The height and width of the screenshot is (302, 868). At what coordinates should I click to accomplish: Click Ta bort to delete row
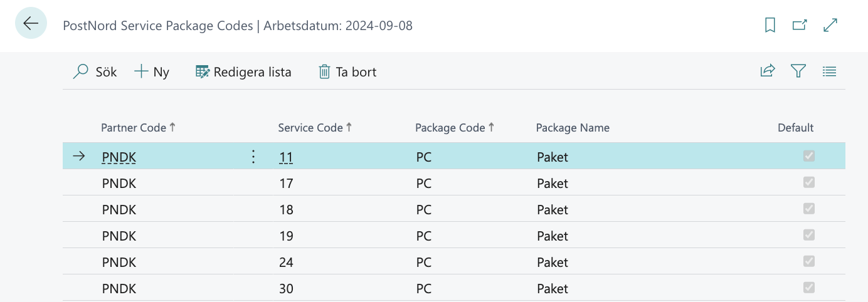pyautogui.click(x=347, y=72)
